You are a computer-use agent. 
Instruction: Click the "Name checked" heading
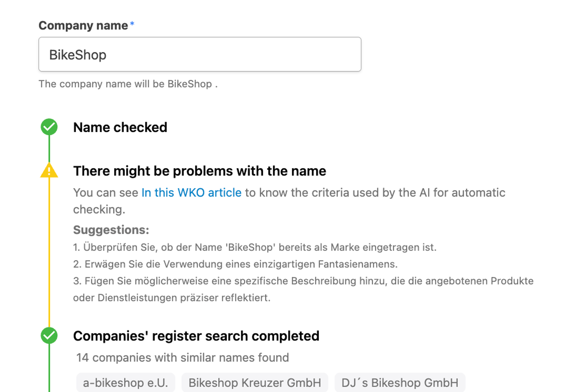click(120, 127)
